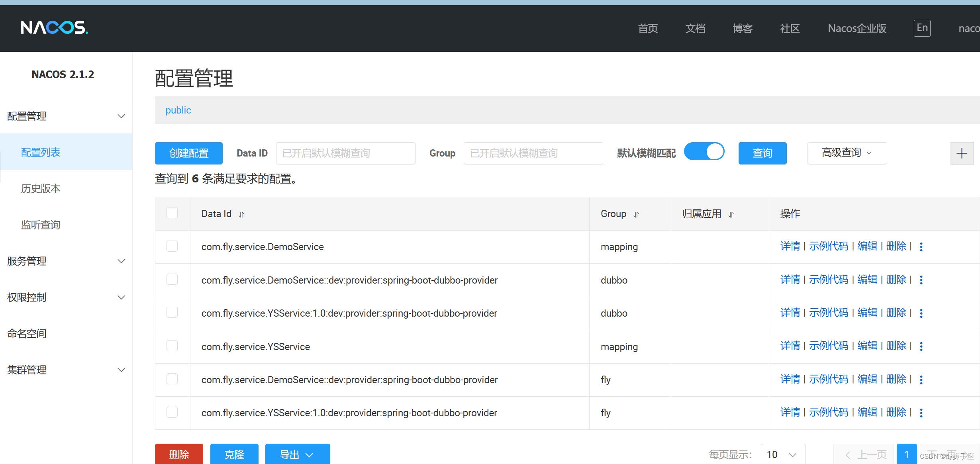Open the 高级查询 dropdown
Image resolution: width=980 pixels, height=464 pixels.
pos(847,153)
